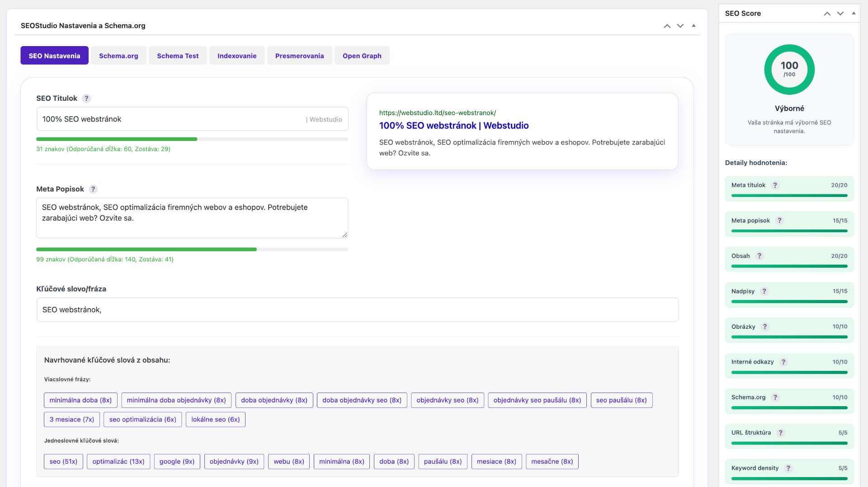Screen dimensions: 868x487
Task: Select the Open Graph tab
Action: pos(362,56)
